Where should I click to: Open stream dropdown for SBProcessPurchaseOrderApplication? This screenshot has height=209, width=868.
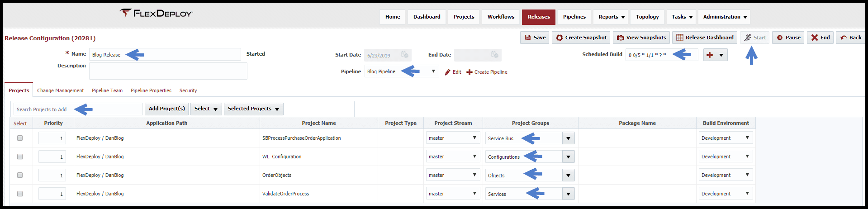453,138
